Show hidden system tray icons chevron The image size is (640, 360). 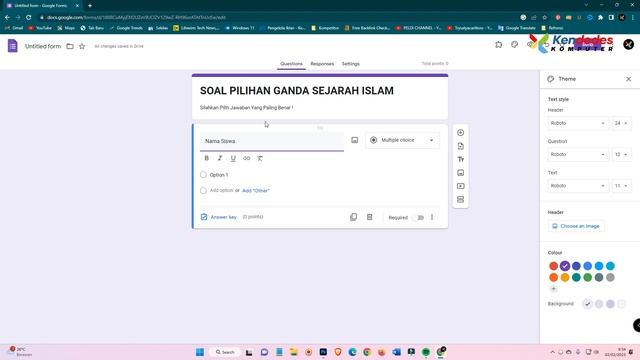553,352
